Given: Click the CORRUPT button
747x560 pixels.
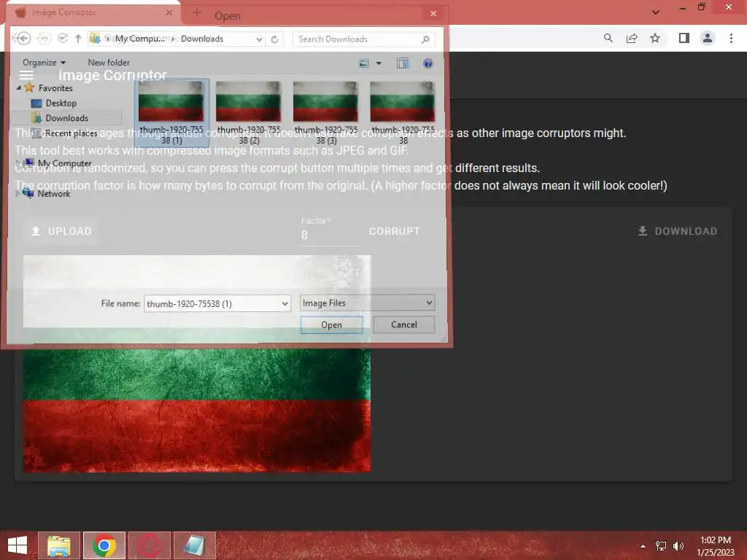Looking at the screenshot, I should [x=395, y=231].
